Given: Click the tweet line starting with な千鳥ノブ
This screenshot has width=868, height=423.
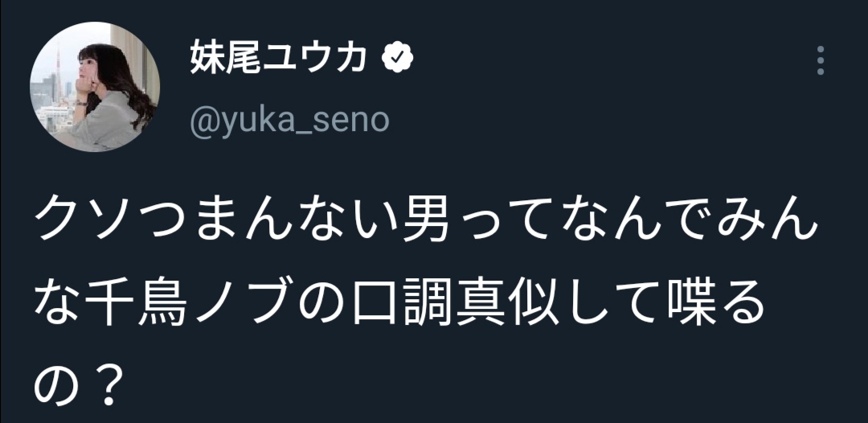Looking at the screenshot, I should click(398, 307).
